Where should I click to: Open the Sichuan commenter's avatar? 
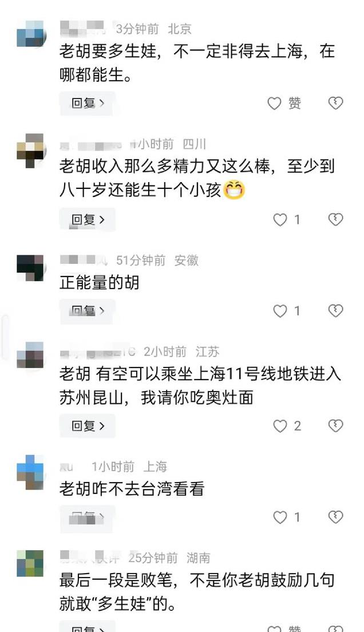point(31,151)
